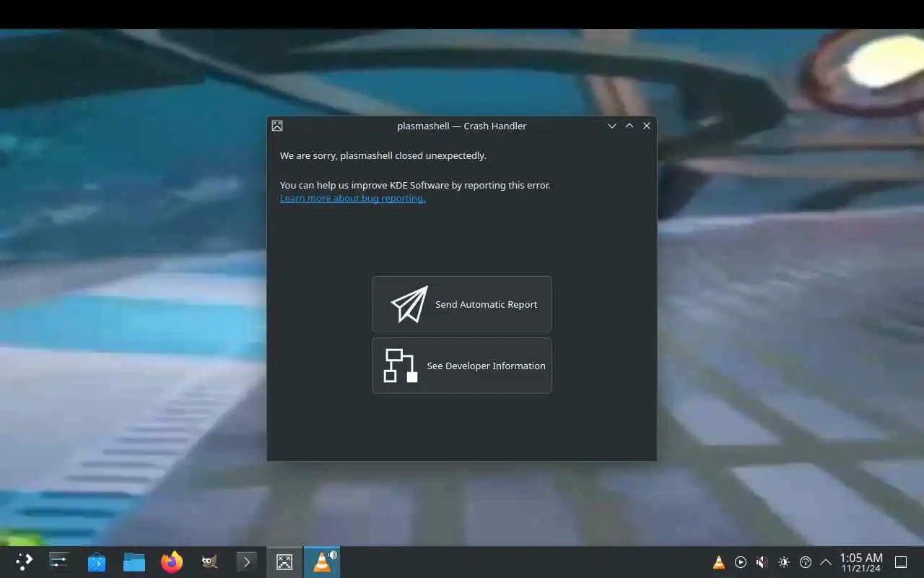
Task: Open the brightness tray icon
Action: (784, 562)
